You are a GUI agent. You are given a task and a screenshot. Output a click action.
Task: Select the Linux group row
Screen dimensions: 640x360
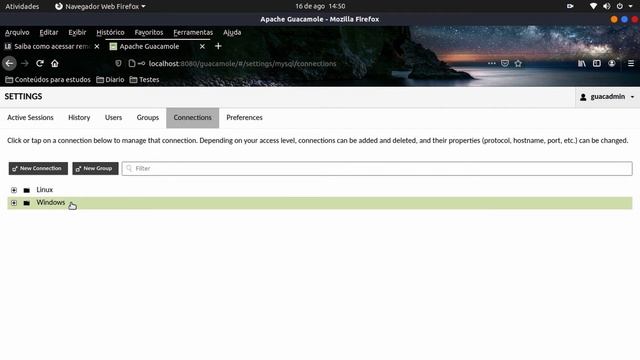[x=320, y=190]
